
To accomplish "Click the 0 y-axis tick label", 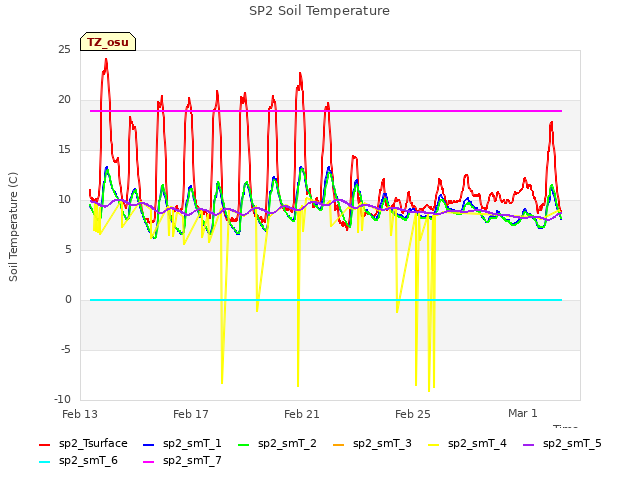I will 68,300.
